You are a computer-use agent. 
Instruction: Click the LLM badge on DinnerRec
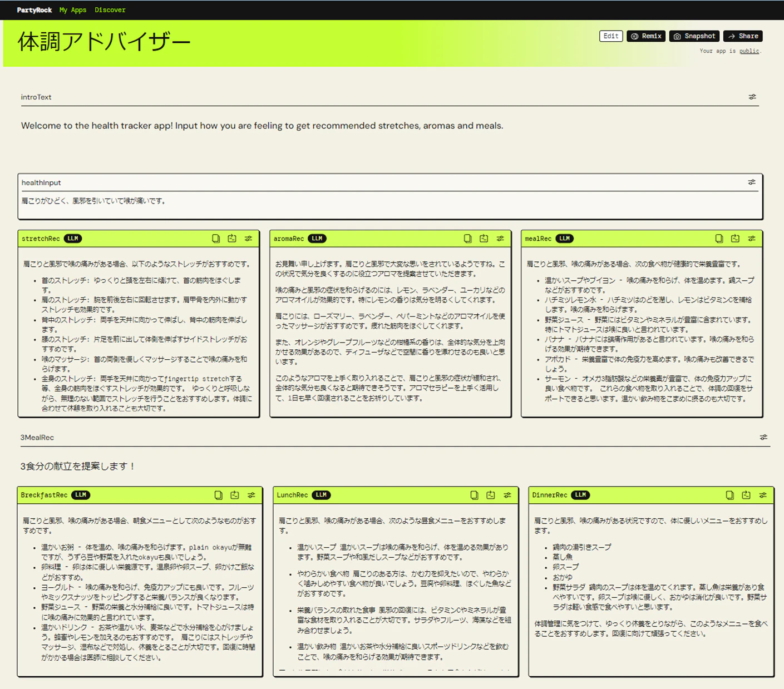tap(580, 495)
